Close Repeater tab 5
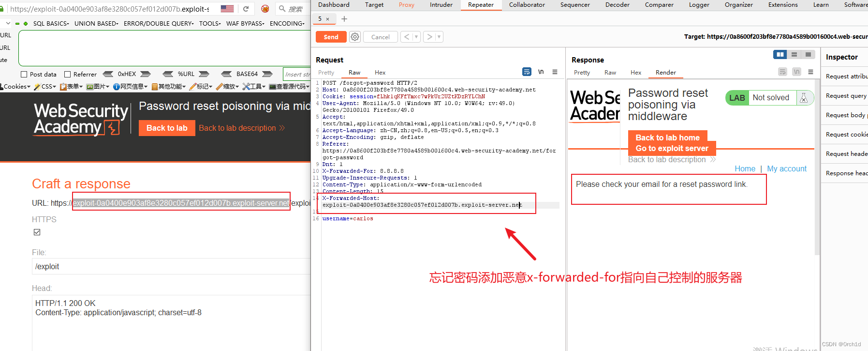Image resolution: width=868 pixels, height=351 pixels. coord(327,19)
